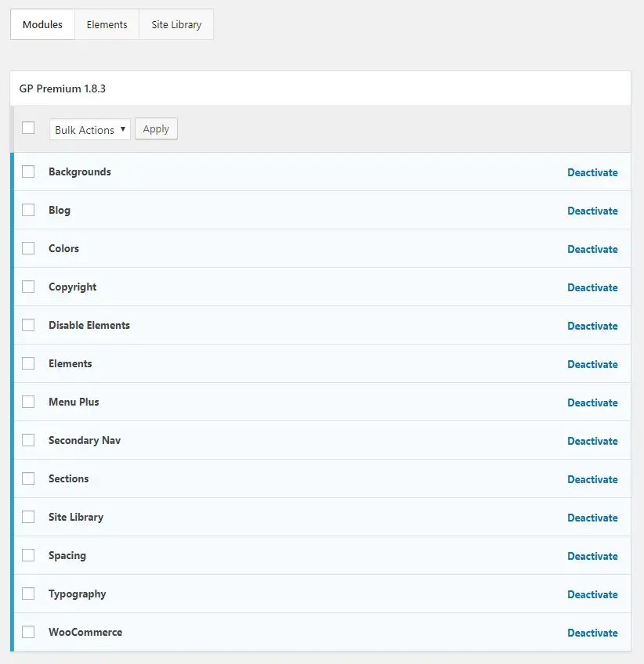Click Deactivate in the Elements module row

[x=592, y=364]
